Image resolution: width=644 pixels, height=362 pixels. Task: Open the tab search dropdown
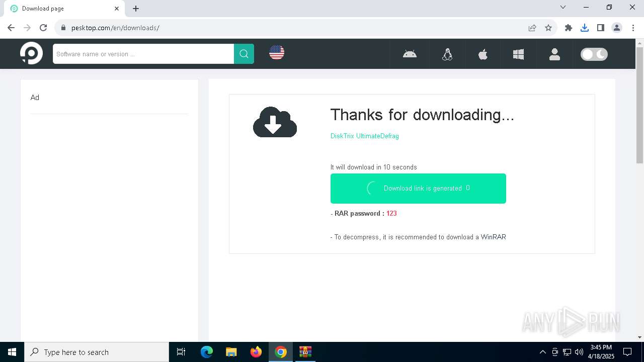tap(563, 7)
